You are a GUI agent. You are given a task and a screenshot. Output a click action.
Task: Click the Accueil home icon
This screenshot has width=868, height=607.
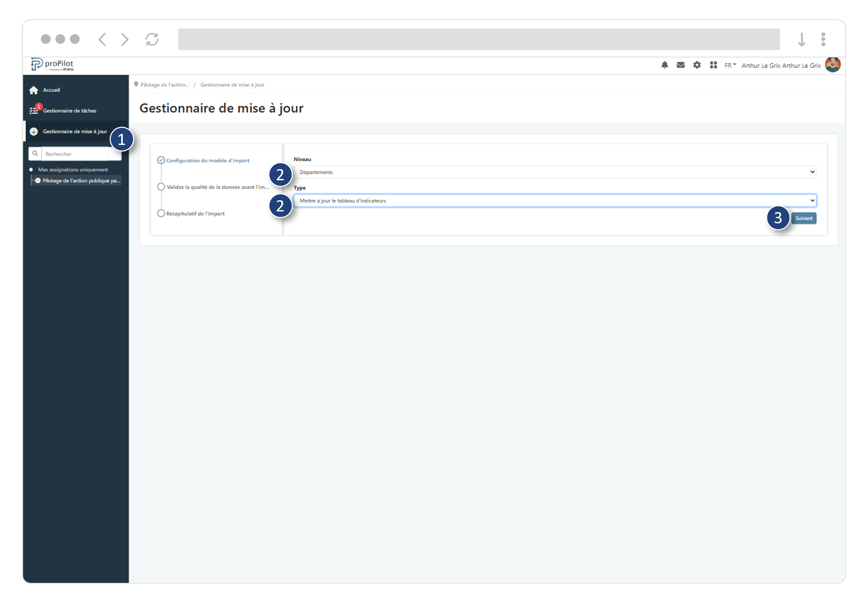click(34, 90)
